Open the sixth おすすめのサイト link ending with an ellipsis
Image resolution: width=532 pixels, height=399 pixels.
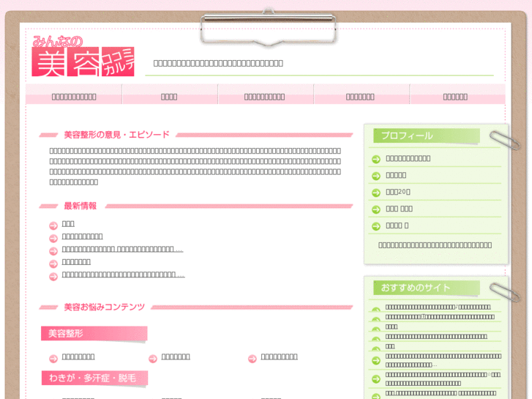click(x=443, y=360)
